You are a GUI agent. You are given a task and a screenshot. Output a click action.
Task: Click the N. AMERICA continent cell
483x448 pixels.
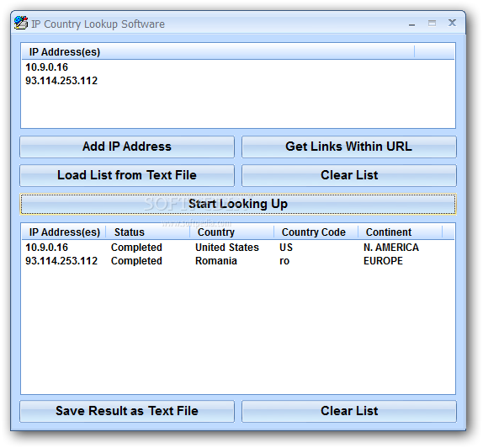coord(391,248)
